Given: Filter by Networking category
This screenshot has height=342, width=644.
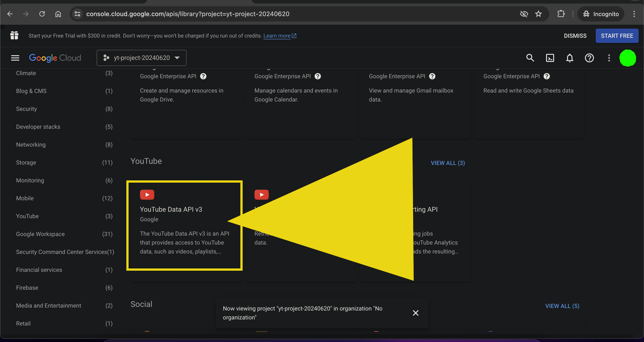Looking at the screenshot, I should click(64, 145).
